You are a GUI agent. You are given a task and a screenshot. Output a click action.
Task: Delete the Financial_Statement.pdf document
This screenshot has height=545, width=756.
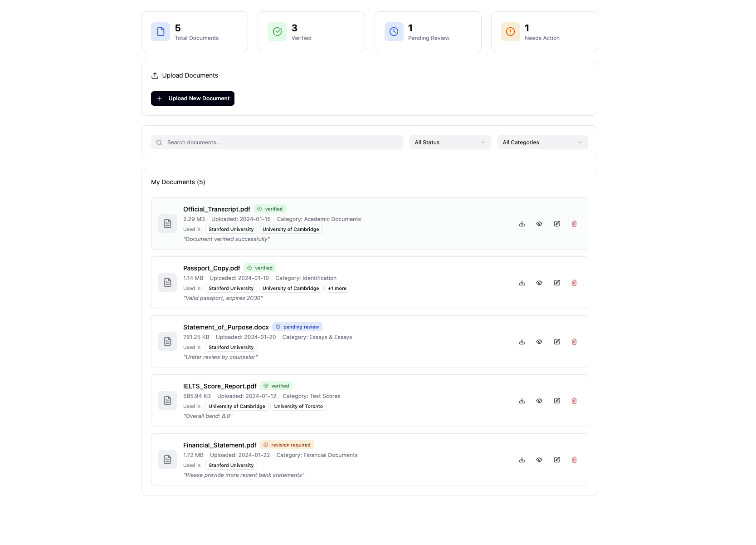coord(574,460)
